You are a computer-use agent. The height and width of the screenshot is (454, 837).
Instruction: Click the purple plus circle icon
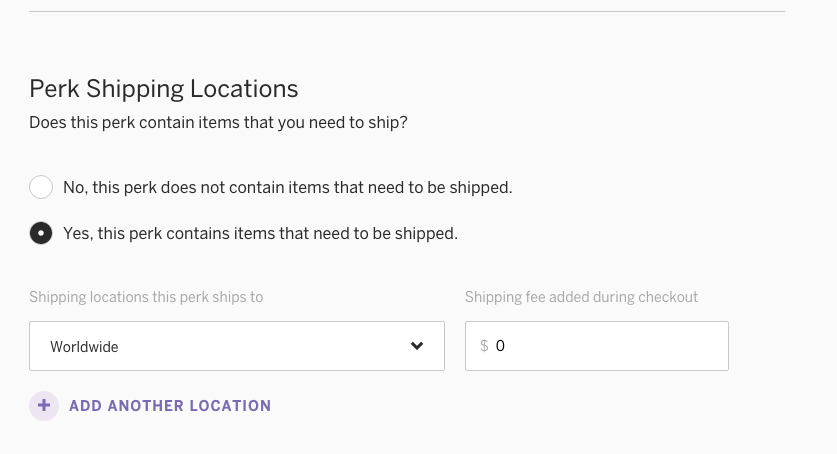44,406
